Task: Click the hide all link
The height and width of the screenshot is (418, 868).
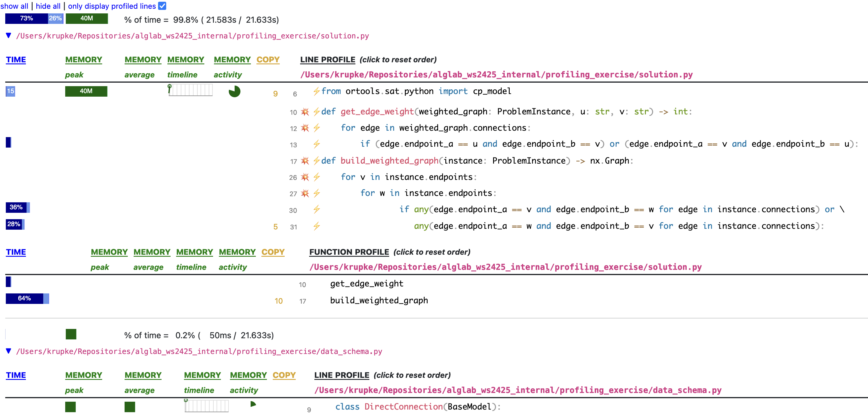Action: [48, 6]
